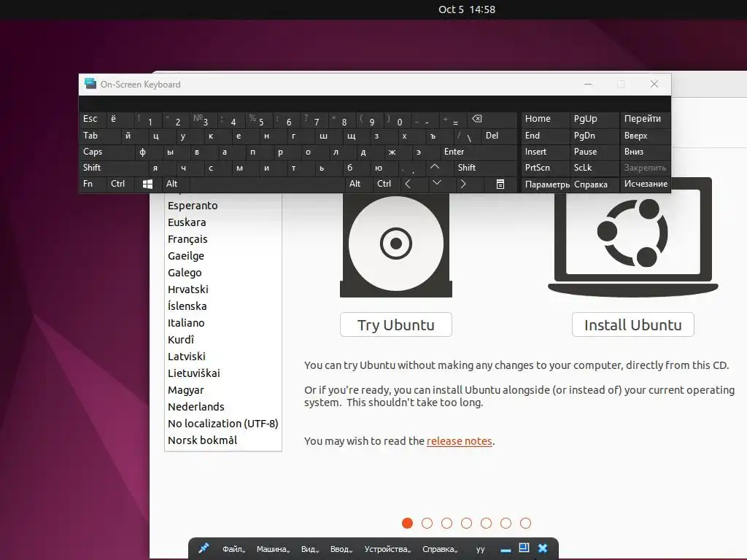747x560 pixels.
Task: Toggle the Caps lock key
Action: pos(107,152)
